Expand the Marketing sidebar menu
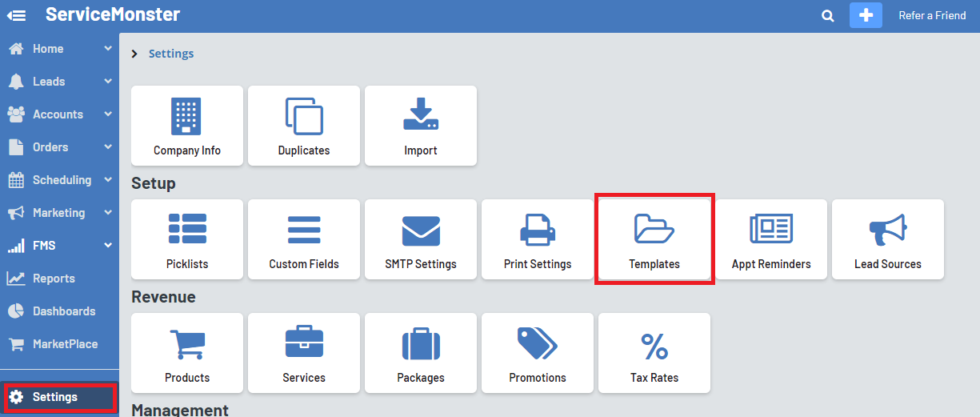Viewport: 980px width, 417px height. [59, 213]
